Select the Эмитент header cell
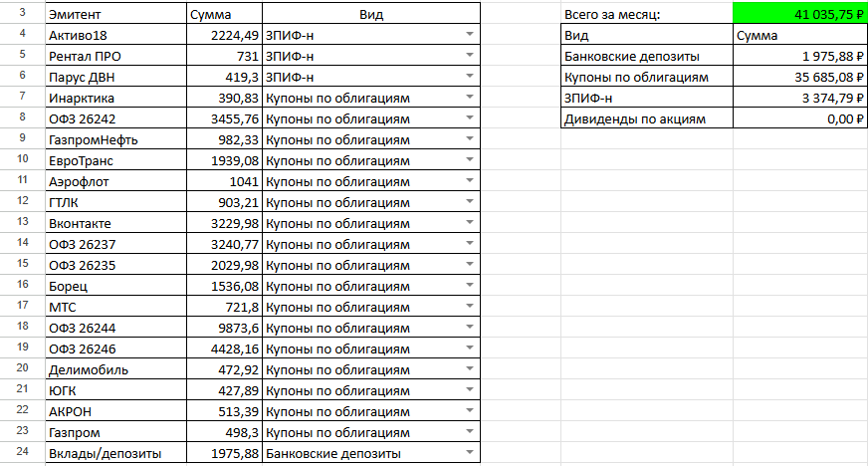 (116, 14)
